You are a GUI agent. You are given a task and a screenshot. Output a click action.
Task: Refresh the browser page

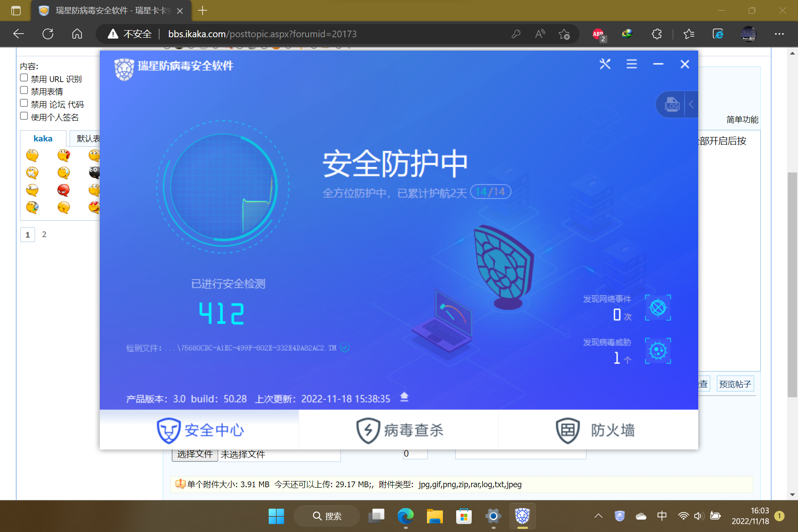click(48, 34)
